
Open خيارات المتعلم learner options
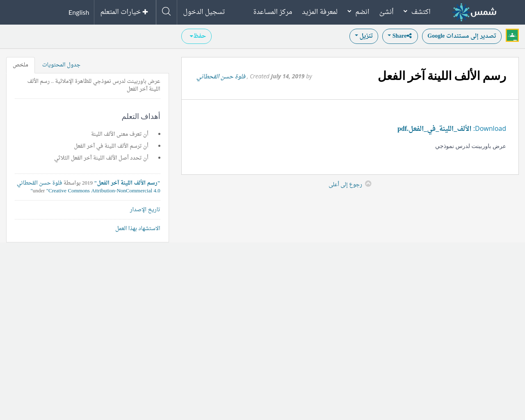pyautogui.click(x=124, y=11)
